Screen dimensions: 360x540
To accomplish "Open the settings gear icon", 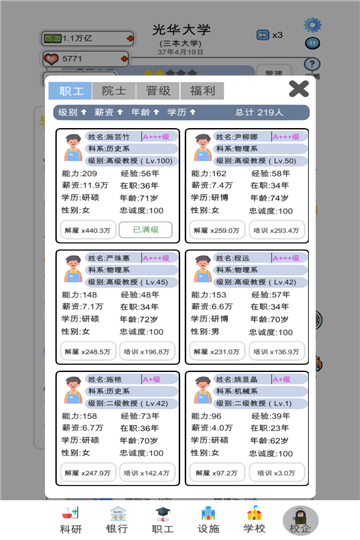I will pyautogui.click(x=312, y=25).
